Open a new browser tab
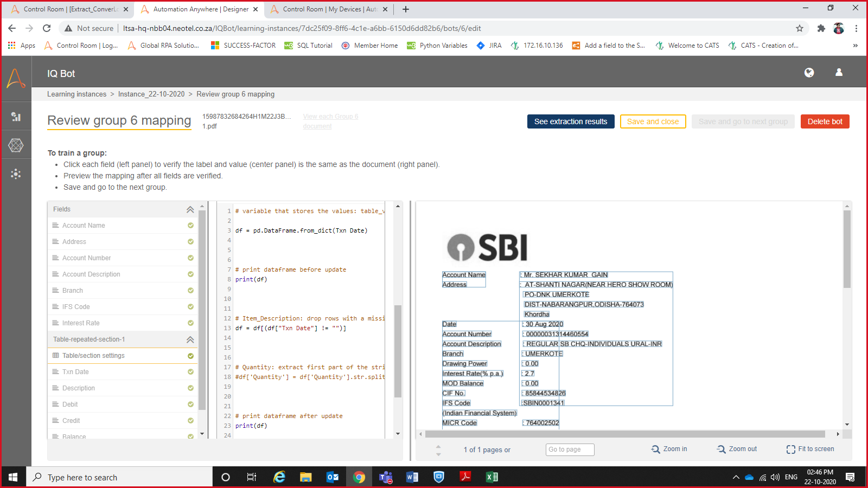 pyautogui.click(x=406, y=9)
